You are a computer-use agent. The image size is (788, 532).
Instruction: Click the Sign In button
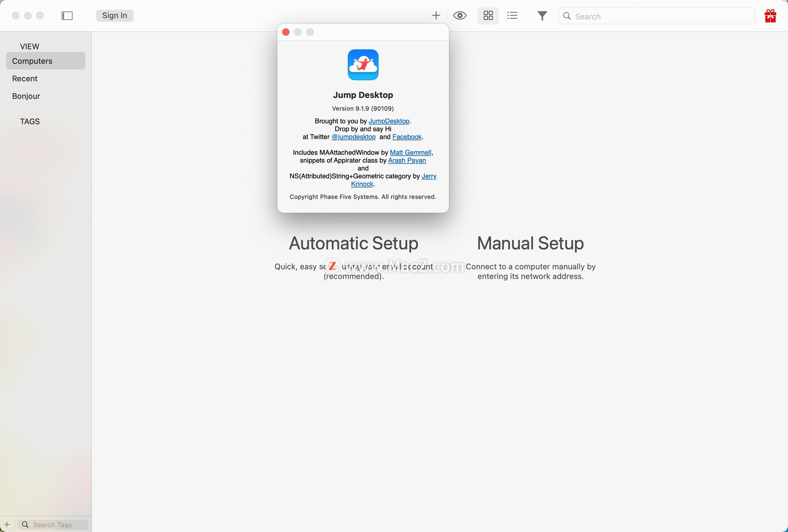coord(115,16)
